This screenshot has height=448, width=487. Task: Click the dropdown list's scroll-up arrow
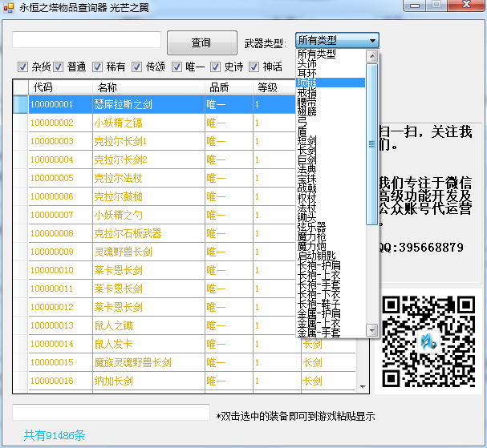pyautogui.click(x=371, y=57)
